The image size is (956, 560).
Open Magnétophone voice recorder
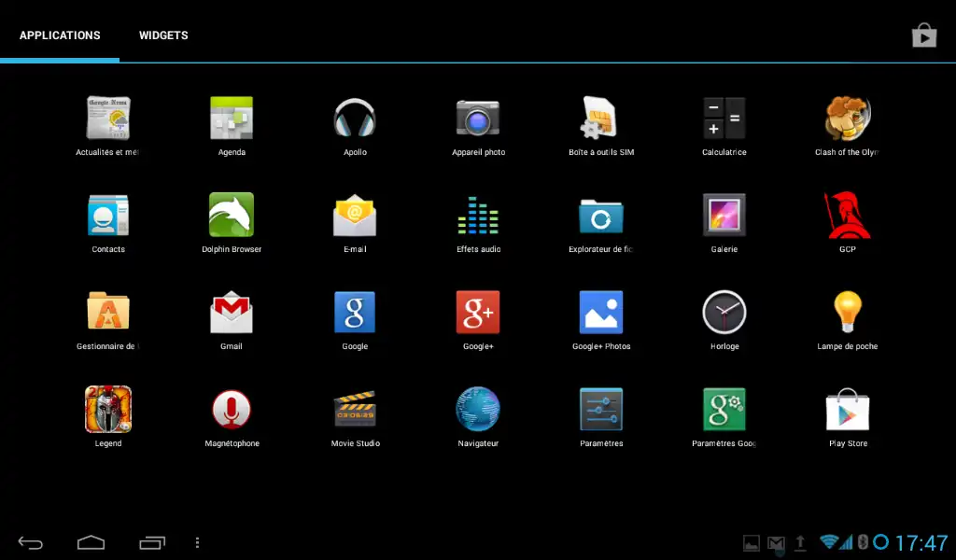(232, 409)
